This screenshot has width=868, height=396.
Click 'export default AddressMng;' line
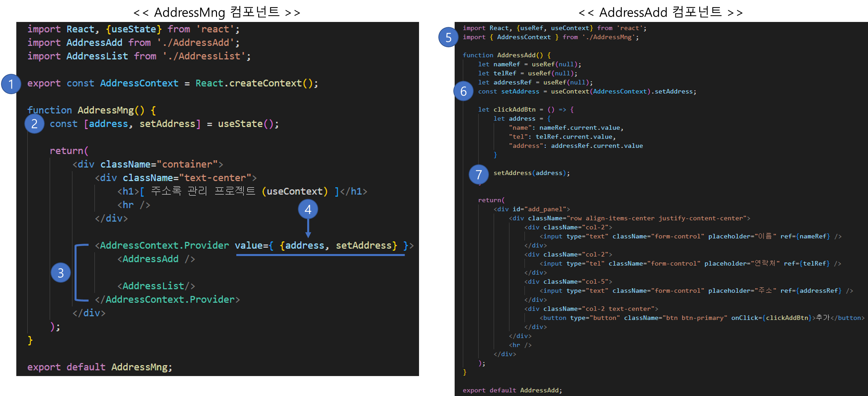[100, 367]
